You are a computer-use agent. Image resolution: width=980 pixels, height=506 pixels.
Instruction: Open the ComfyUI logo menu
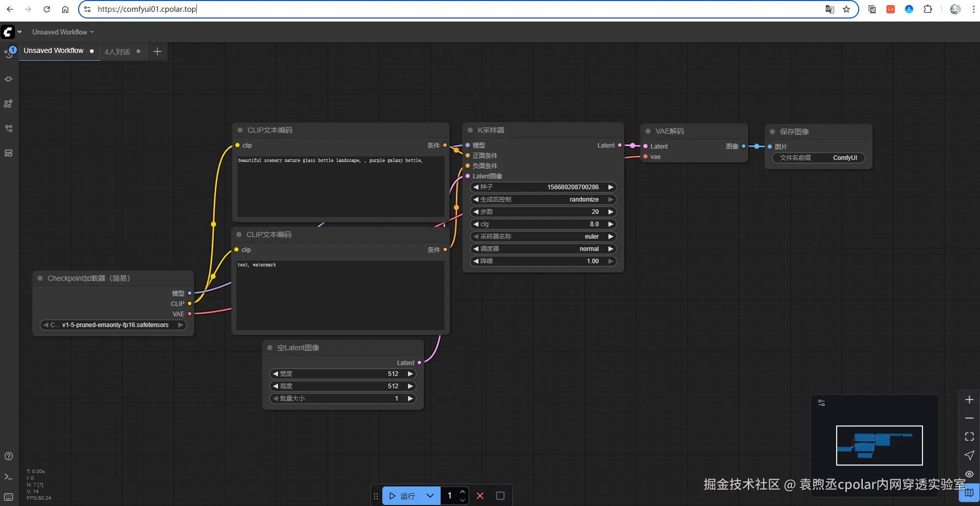click(8, 32)
